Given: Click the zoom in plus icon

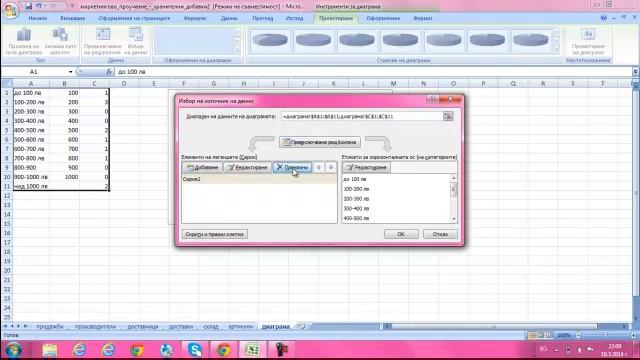Looking at the screenshot, I should coord(633,335).
